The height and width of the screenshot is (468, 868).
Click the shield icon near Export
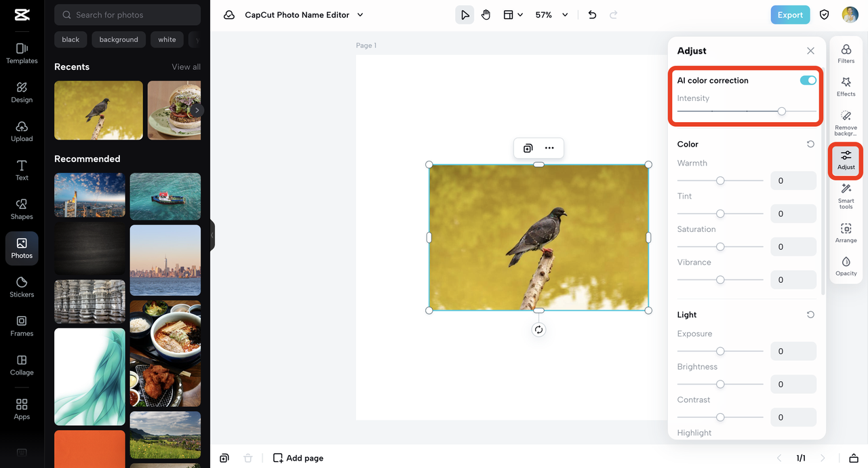825,15
